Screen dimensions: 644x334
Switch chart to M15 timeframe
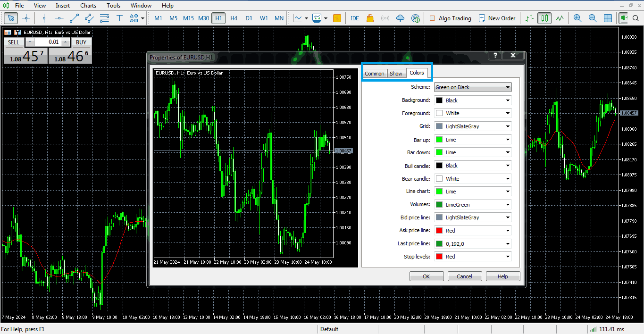click(x=188, y=18)
